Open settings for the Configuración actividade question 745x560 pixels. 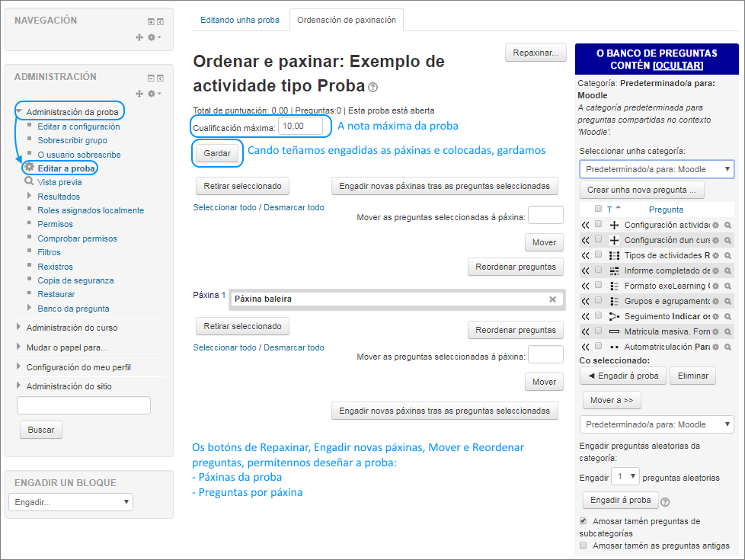pyautogui.click(x=716, y=225)
